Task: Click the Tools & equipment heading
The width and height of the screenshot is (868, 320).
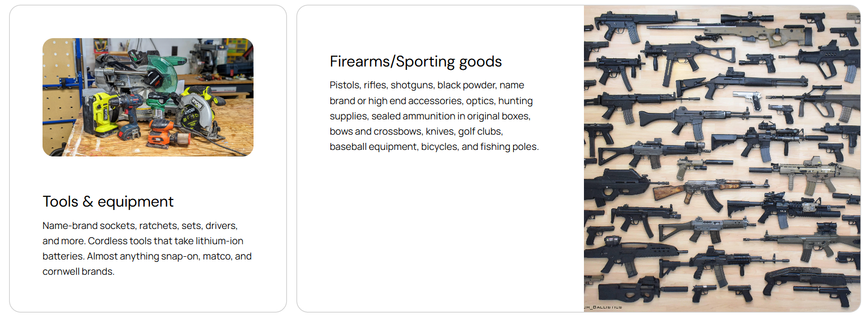Action: click(x=108, y=202)
